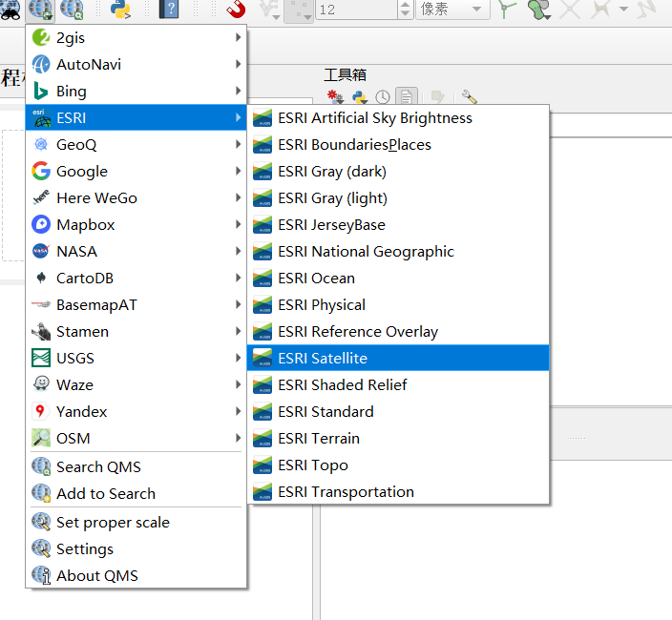Image resolution: width=672 pixels, height=620 pixels.
Task: Open the NASA submenu
Action: pos(136,251)
